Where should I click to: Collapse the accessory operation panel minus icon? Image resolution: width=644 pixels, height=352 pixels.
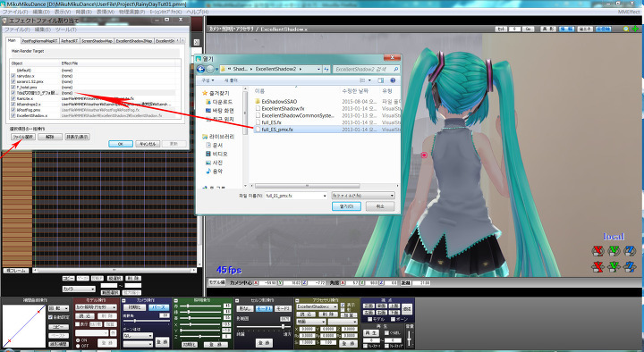click(x=297, y=301)
